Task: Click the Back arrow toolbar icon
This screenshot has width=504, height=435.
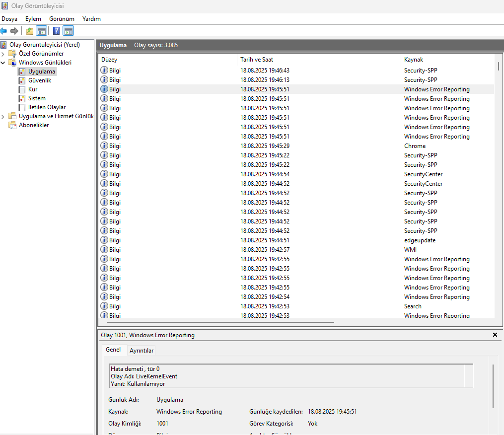Action: pyautogui.click(x=3, y=31)
